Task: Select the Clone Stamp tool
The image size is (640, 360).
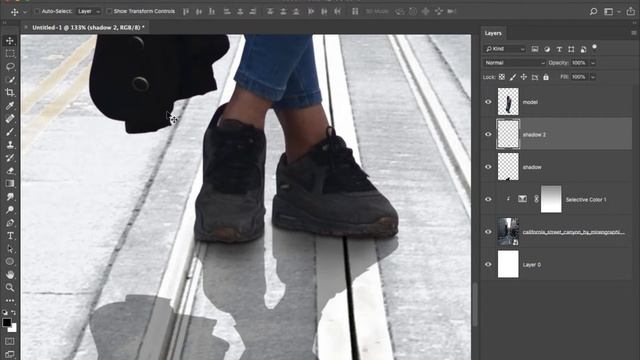Action: 10,145
